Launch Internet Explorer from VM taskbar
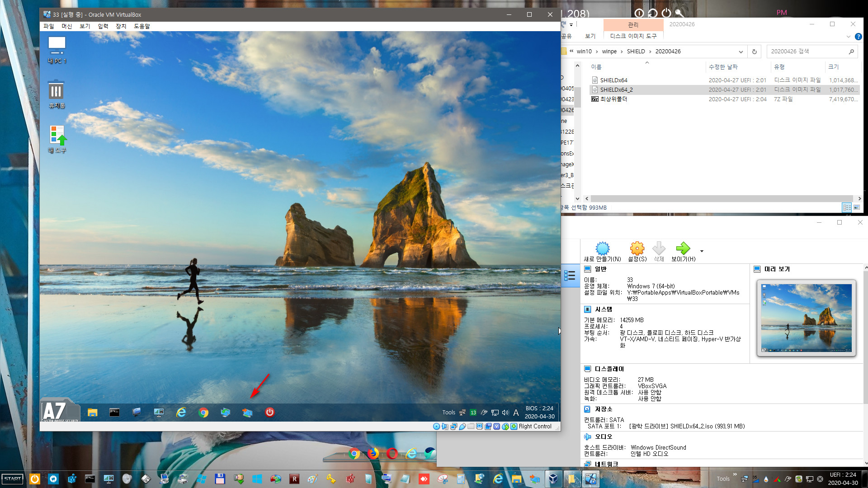Viewport: 868px width, 488px height. click(x=181, y=412)
